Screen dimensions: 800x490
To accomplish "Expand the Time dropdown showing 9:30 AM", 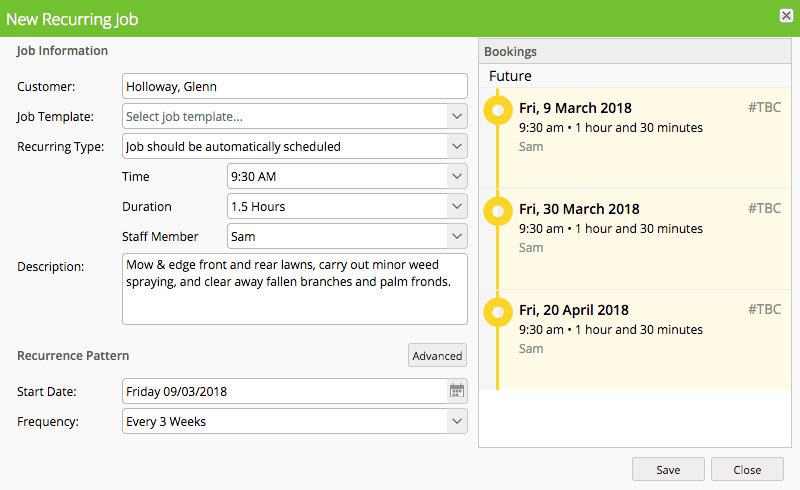I will (x=456, y=176).
